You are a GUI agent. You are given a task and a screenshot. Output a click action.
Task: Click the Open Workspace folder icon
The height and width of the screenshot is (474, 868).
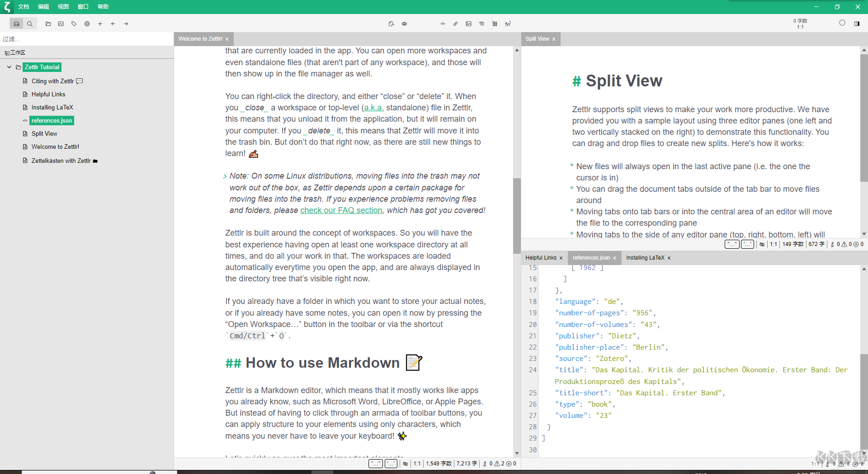pyautogui.click(x=48, y=24)
